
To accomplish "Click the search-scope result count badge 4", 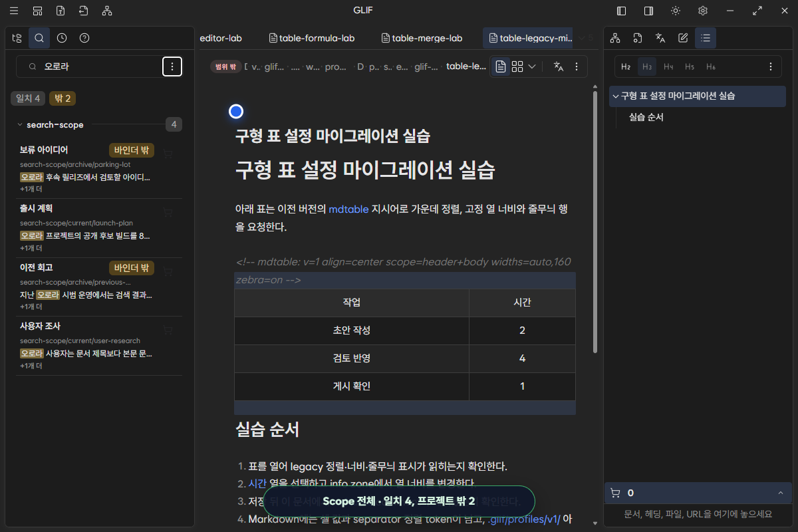I will (174, 124).
